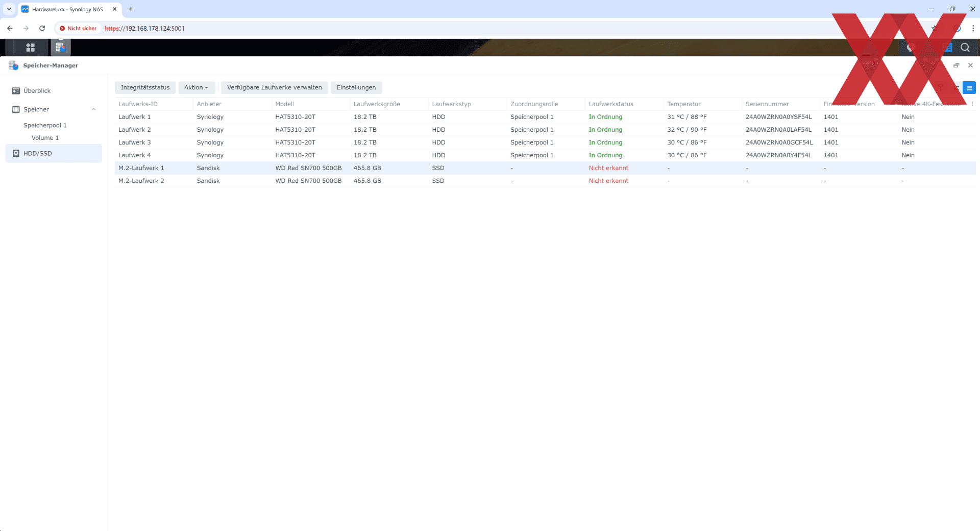Select the Laufwerk 3 row
Image resolution: width=980 pixels, height=531 pixels.
[x=545, y=142]
